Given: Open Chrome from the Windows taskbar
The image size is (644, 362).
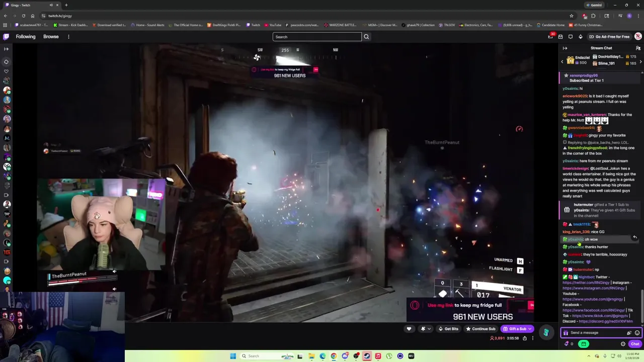Looking at the screenshot, I should (x=334, y=356).
